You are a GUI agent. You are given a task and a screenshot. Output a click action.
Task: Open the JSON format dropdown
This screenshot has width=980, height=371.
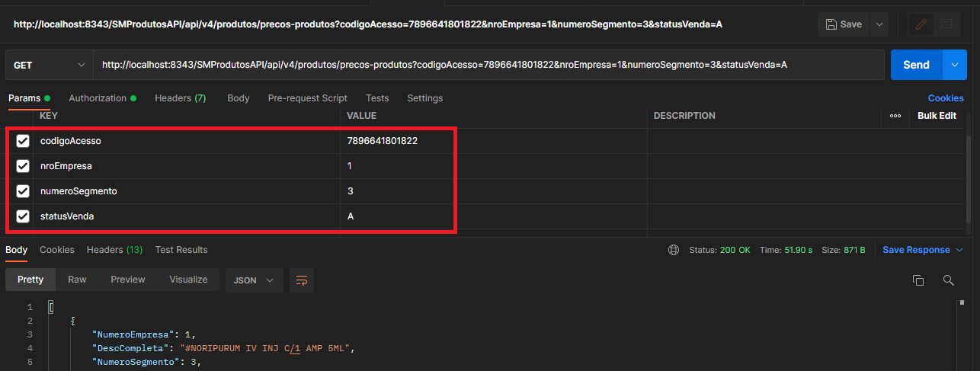pos(254,280)
